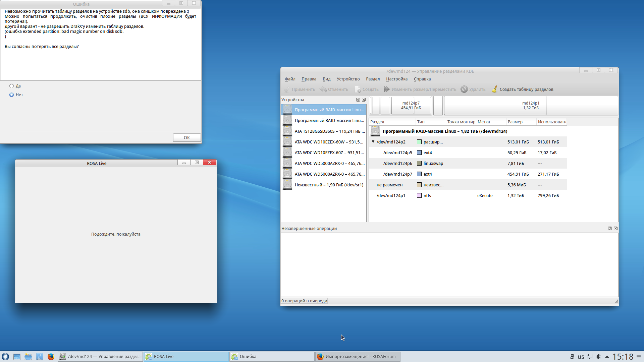Screen dimensions: 644x362
Task: Open the Устройство menu
Action: coord(348,79)
